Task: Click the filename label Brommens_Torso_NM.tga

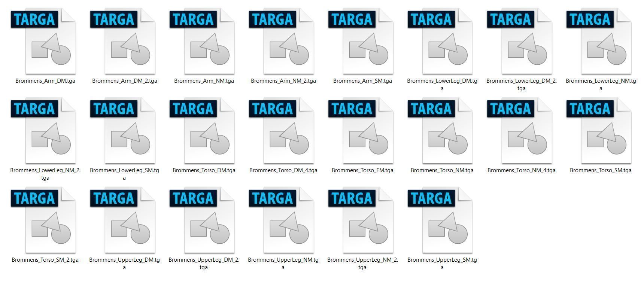Action: [442, 170]
